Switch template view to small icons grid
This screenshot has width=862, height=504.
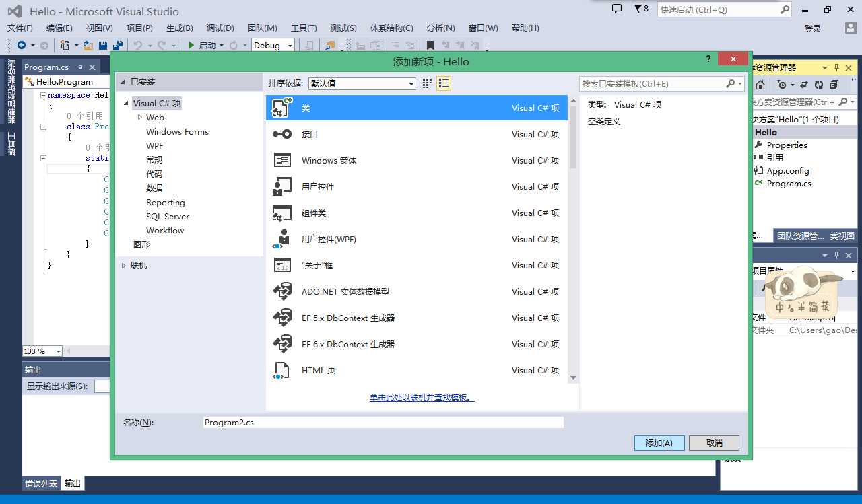427,83
